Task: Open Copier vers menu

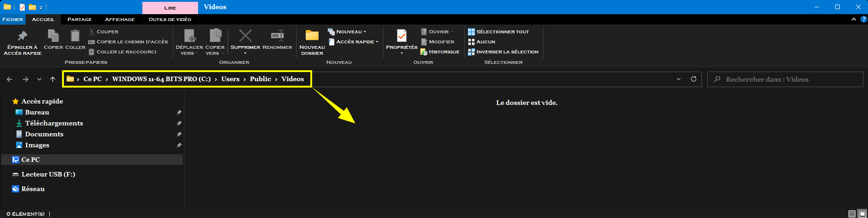Action: pos(215,42)
